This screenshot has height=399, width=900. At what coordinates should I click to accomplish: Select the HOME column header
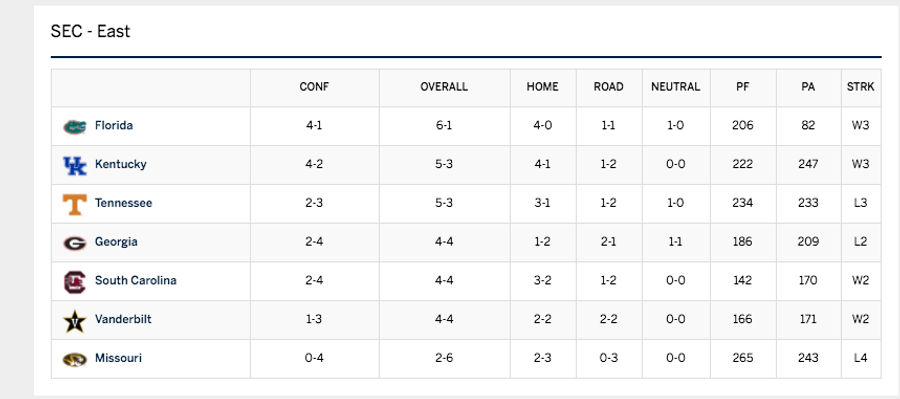tap(542, 87)
